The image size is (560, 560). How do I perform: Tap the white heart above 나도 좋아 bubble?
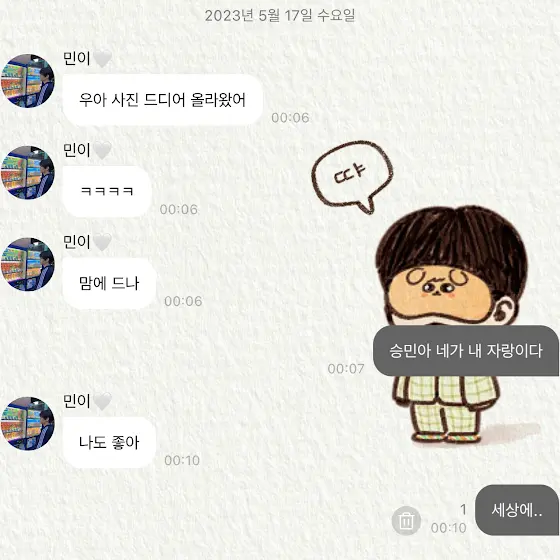click(102, 401)
